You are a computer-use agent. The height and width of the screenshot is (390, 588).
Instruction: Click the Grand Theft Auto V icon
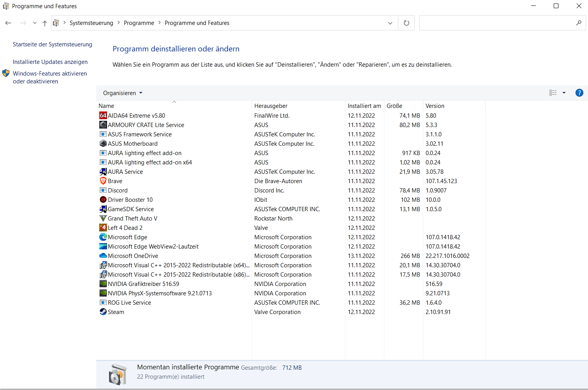[103, 218]
